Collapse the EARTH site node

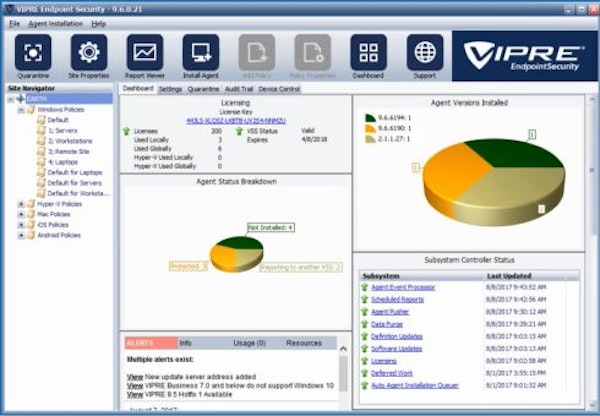point(11,99)
